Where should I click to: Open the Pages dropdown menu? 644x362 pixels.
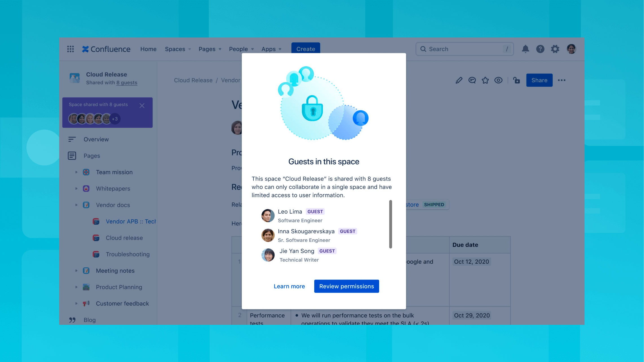210,49
